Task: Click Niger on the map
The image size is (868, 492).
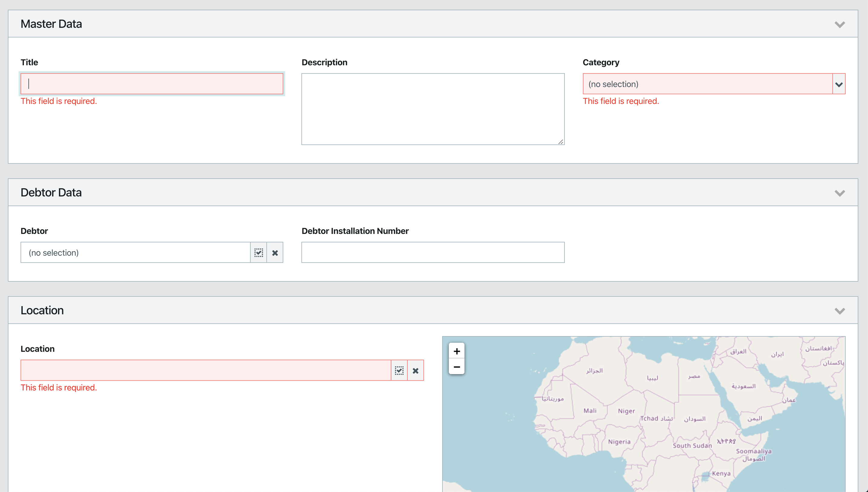Action: pos(627,411)
